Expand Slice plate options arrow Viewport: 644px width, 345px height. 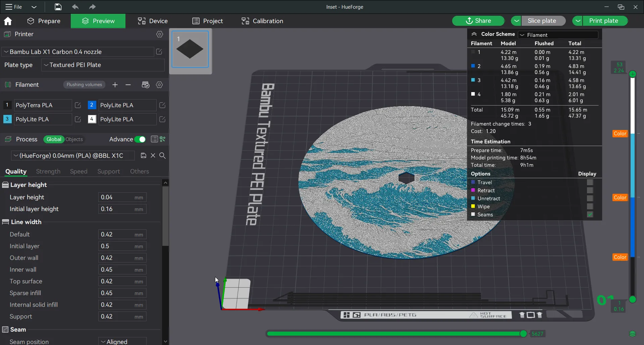point(517,21)
